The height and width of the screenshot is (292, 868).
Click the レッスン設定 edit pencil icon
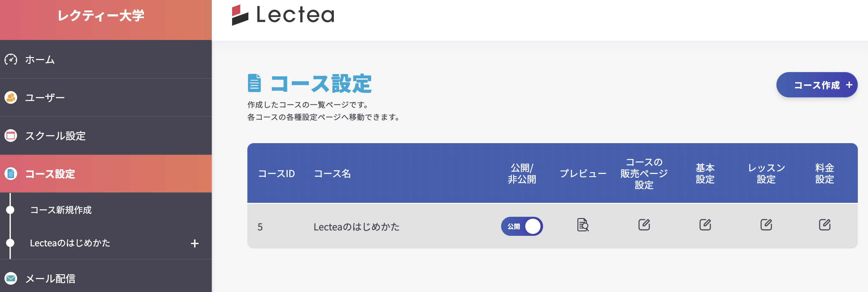[x=766, y=225]
